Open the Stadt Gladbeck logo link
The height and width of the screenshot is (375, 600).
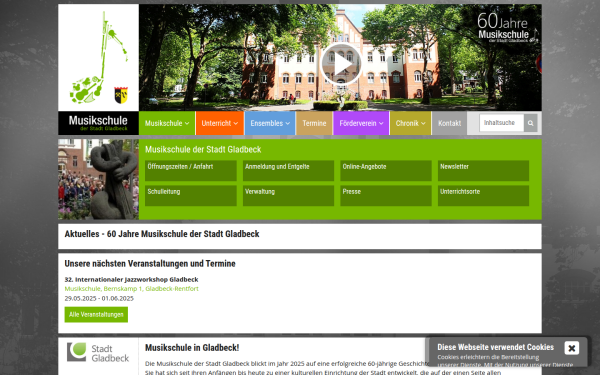click(98, 352)
